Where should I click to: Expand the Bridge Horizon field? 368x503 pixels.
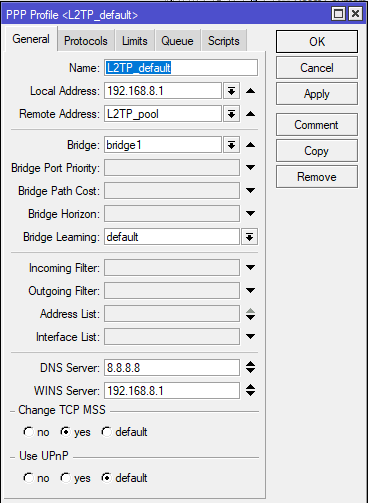click(250, 213)
